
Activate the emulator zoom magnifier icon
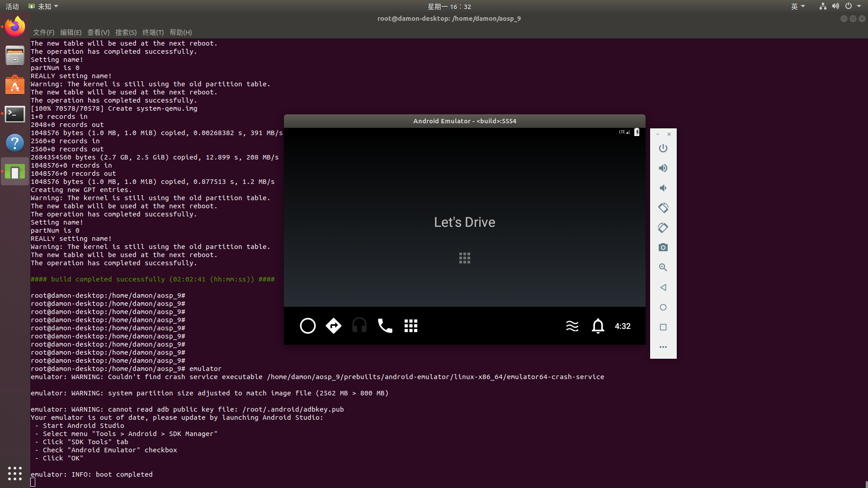tap(663, 267)
